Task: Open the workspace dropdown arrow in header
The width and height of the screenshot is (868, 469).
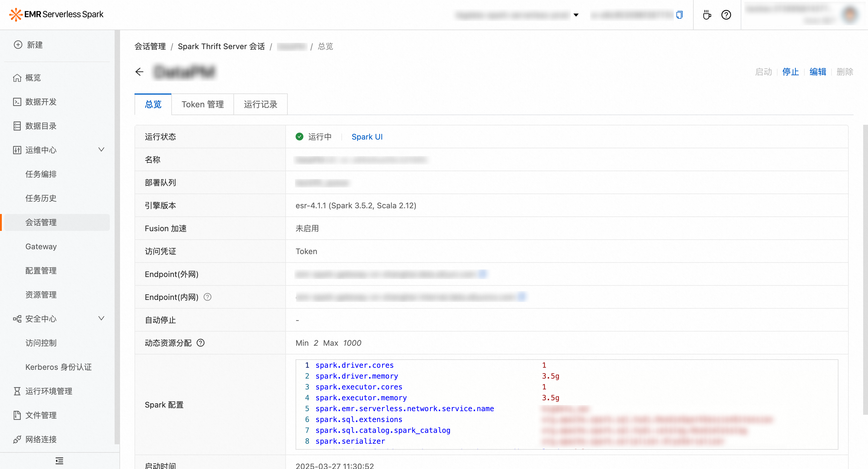Action: click(576, 15)
